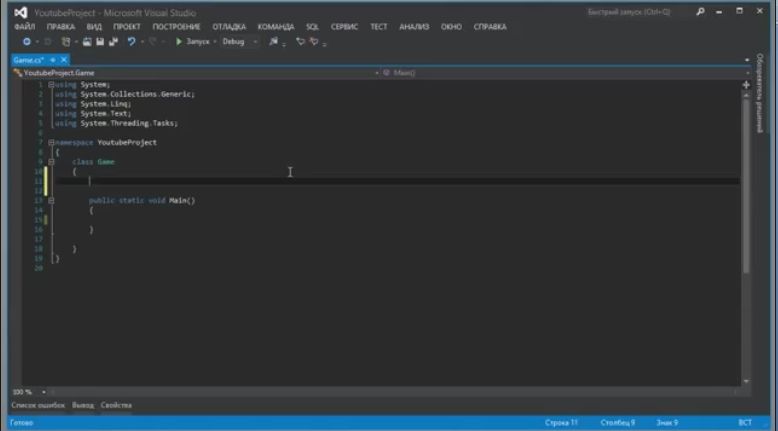Click the Open File toolbar icon

pyautogui.click(x=87, y=42)
